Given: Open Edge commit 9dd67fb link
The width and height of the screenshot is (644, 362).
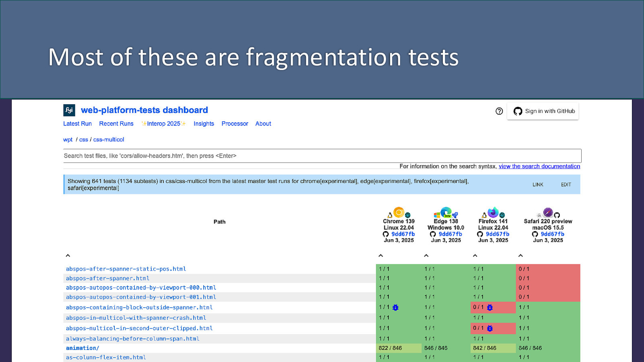Looking at the screenshot, I should click(x=450, y=234).
